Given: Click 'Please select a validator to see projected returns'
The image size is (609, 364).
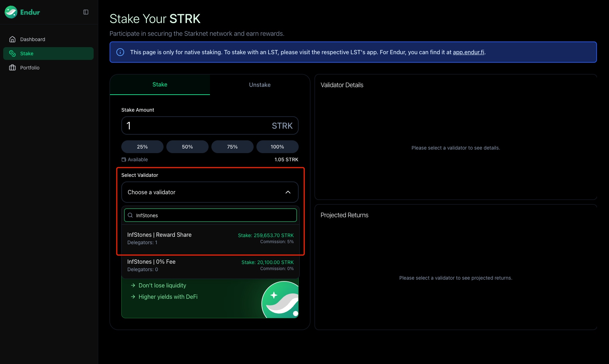Looking at the screenshot, I should (456, 278).
